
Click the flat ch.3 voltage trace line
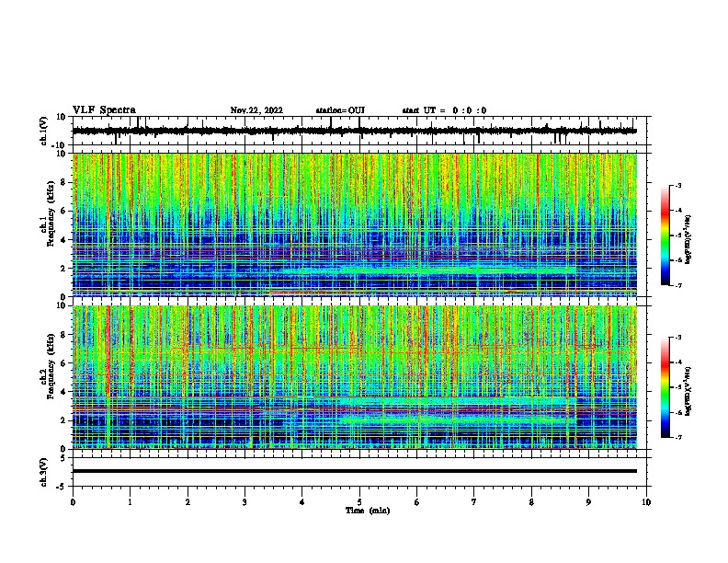pos(354,471)
